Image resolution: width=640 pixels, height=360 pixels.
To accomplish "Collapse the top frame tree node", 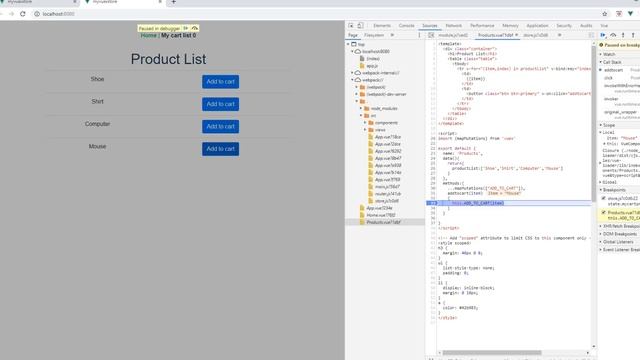I will 348,44.
